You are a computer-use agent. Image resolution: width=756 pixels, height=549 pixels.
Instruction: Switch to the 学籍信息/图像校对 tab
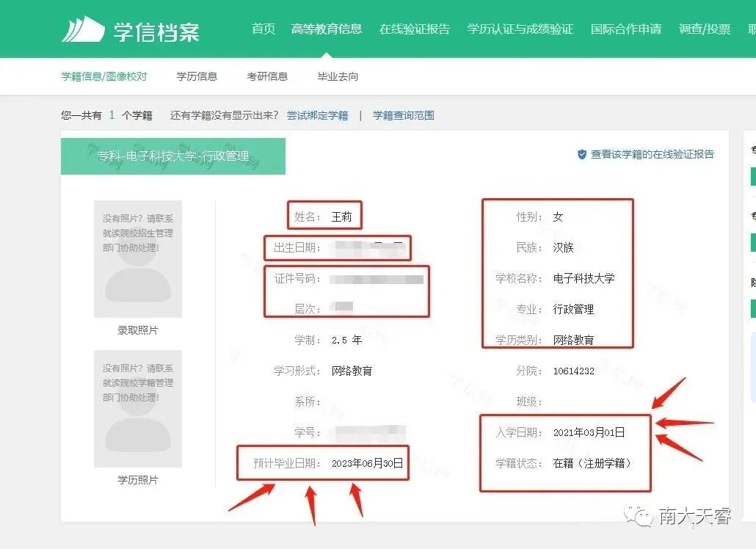point(104,76)
